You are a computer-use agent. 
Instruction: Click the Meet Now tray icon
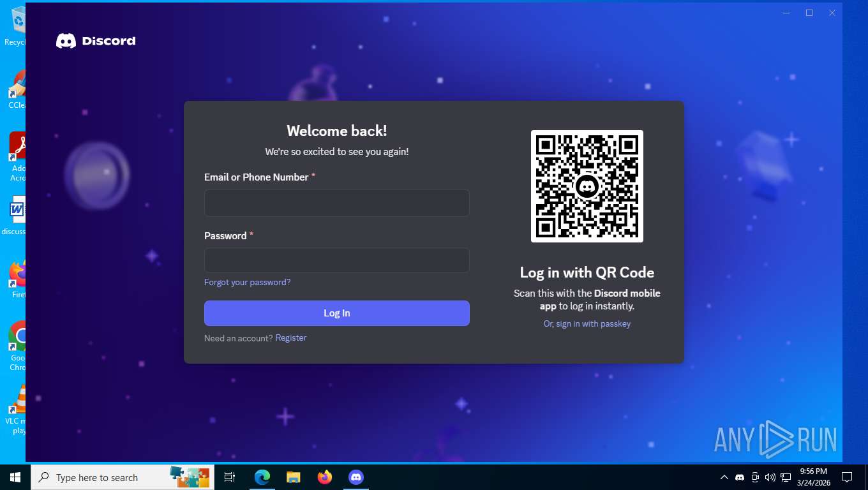(x=755, y=477)
